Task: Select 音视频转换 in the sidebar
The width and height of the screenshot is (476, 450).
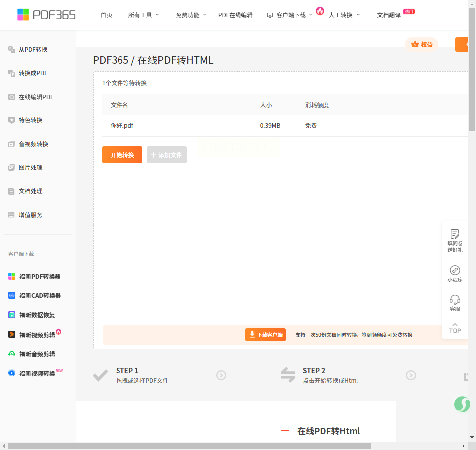Action: pos(33,144)
